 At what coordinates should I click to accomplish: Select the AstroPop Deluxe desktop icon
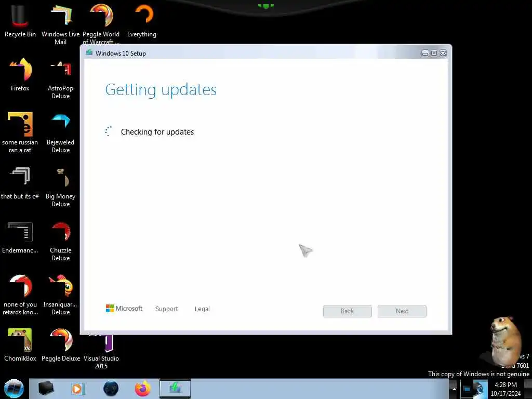point(60,79)
